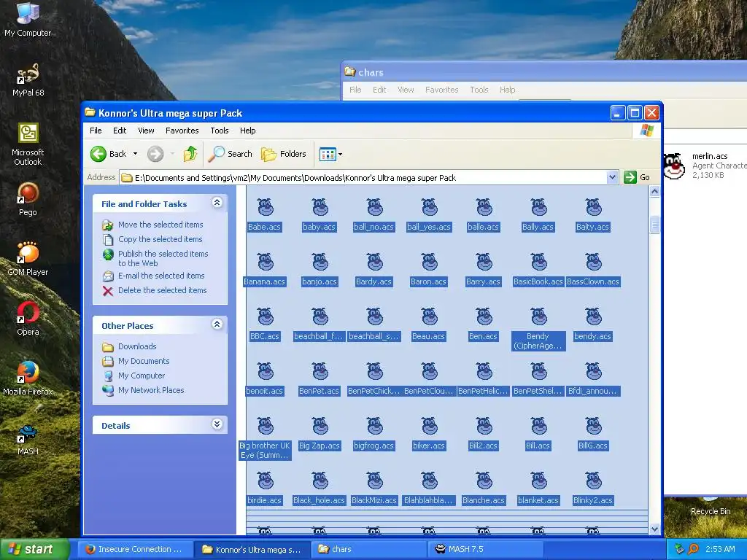Click the BassClown.acs file

point(593,269)
